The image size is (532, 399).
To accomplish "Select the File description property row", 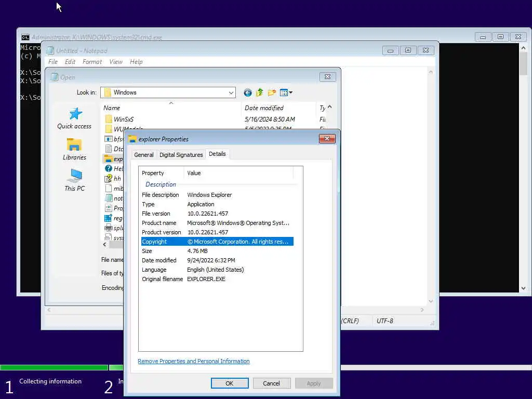I will (x=217, y=195).
